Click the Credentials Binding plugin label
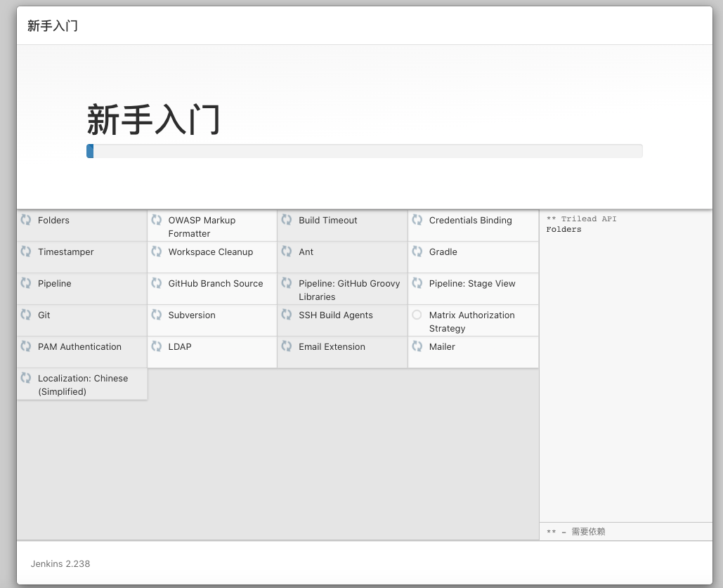723x588 pixels. (470, 221)
